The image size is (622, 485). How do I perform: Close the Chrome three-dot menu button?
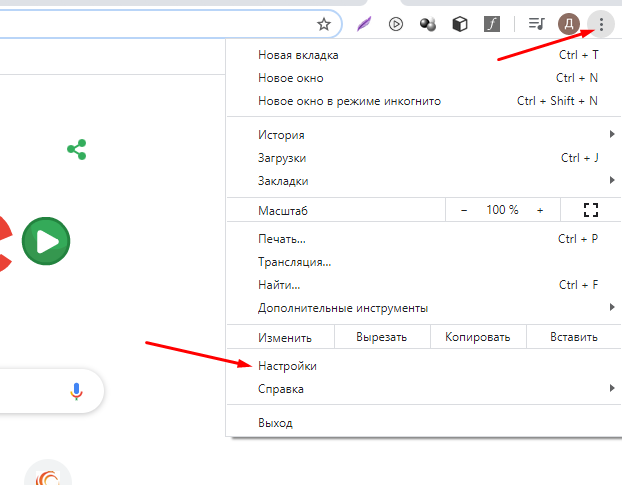point(601,24)
